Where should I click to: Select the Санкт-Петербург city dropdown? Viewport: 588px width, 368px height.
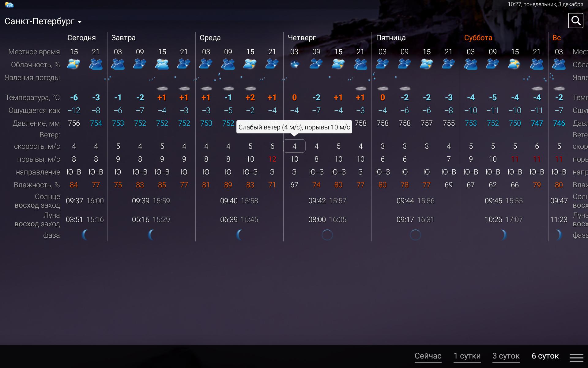[42, 21]
